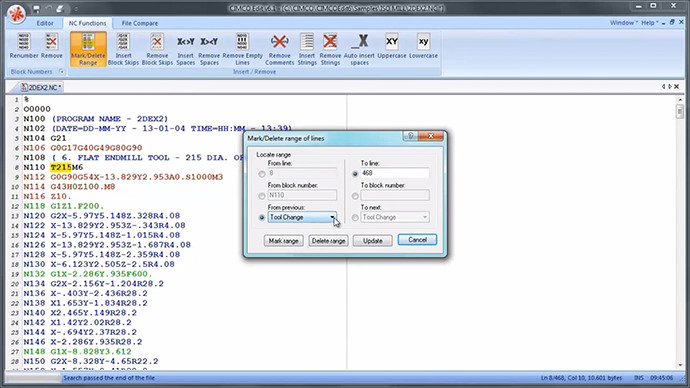
Task: Click the dialog help question mark button
Action: (x=411, y=135)
